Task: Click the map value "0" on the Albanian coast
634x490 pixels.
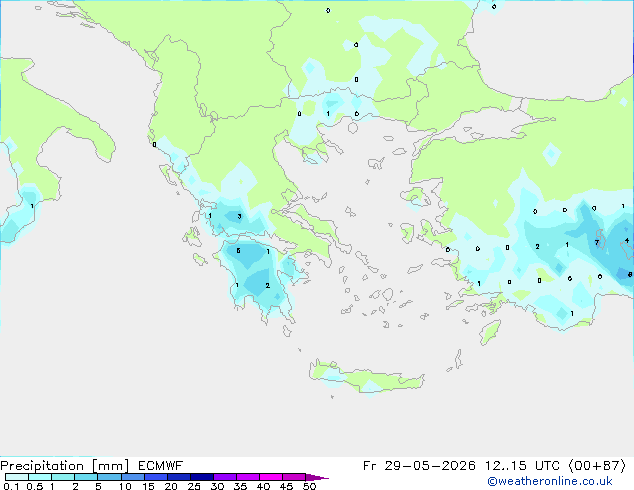Action: [x=154, y=144]
